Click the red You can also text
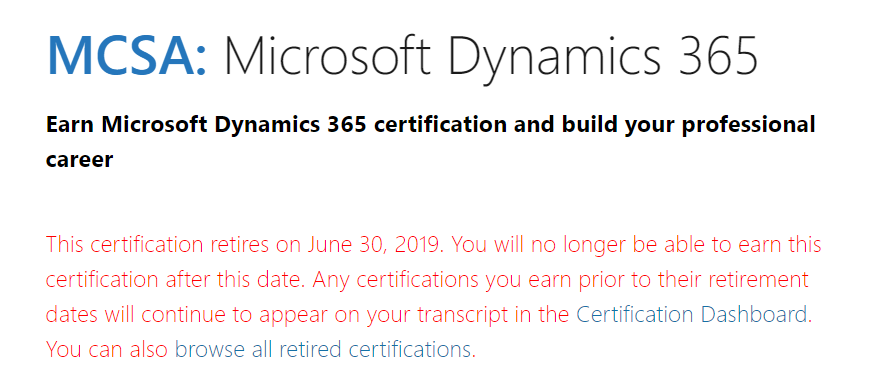The width and height of the screenshot is (879, 392). [107, 349]
